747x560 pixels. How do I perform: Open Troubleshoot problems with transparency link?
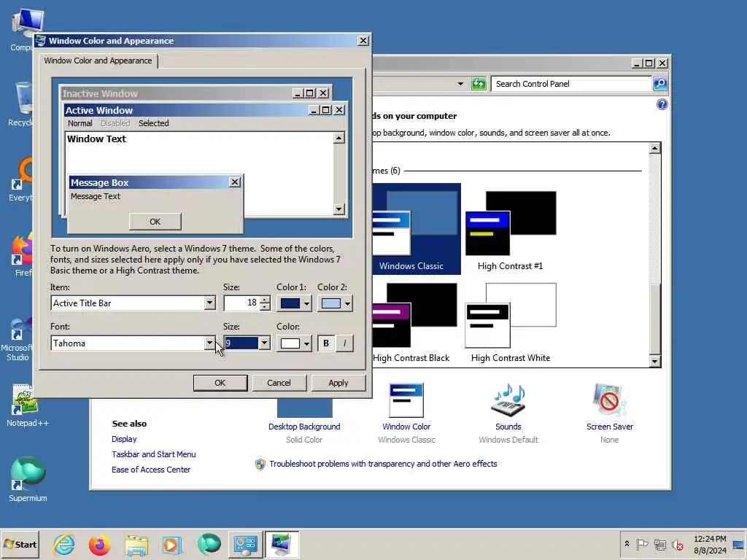pos(383,464)
